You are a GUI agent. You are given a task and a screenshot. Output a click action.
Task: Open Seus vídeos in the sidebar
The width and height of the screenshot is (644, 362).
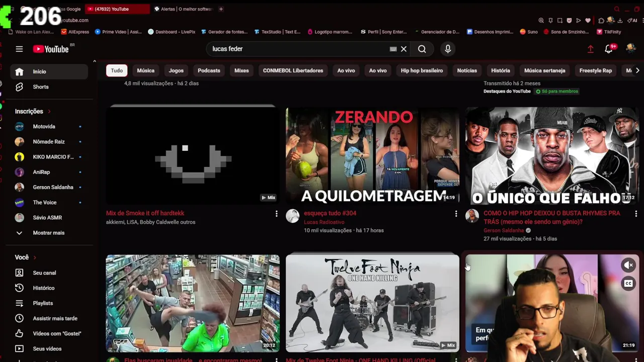50,348
